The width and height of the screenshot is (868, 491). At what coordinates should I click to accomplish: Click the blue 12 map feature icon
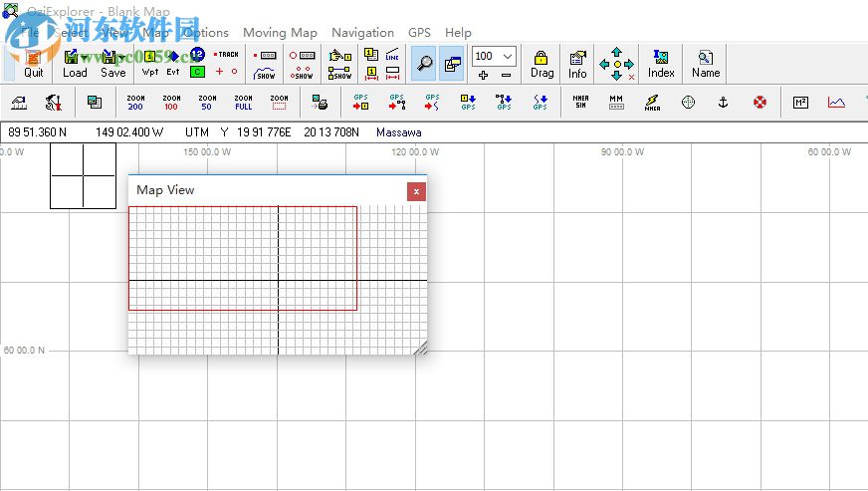click(197, 55)
